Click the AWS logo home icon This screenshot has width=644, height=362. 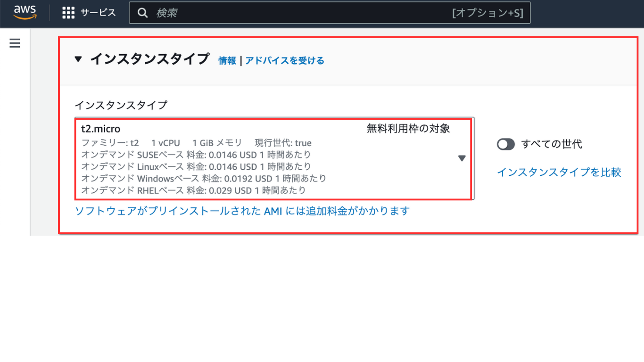[x=25, y=13]
